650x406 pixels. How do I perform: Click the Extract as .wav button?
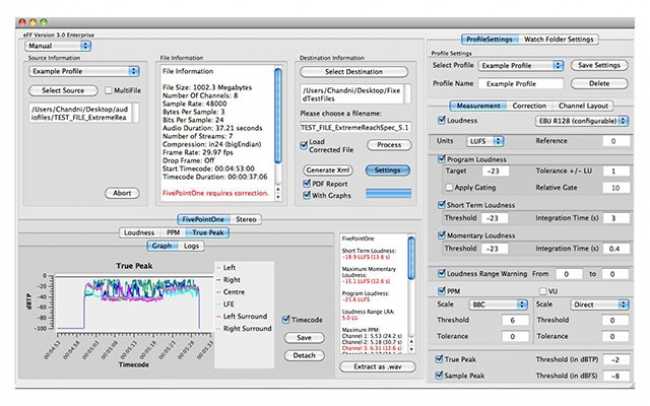tap(377, 367)
